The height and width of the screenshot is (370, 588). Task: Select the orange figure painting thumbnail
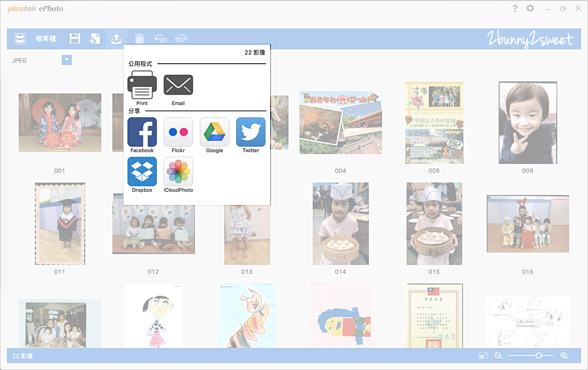247,316
